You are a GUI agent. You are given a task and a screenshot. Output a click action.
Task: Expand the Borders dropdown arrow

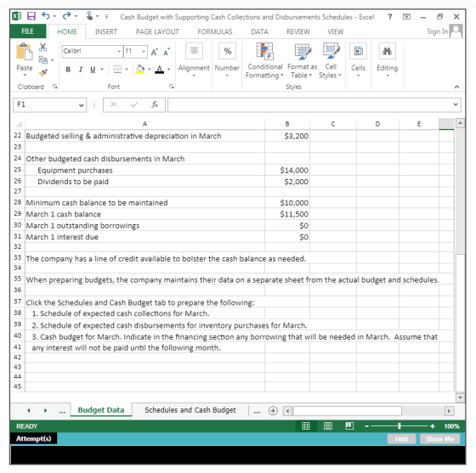pos(127,70)
